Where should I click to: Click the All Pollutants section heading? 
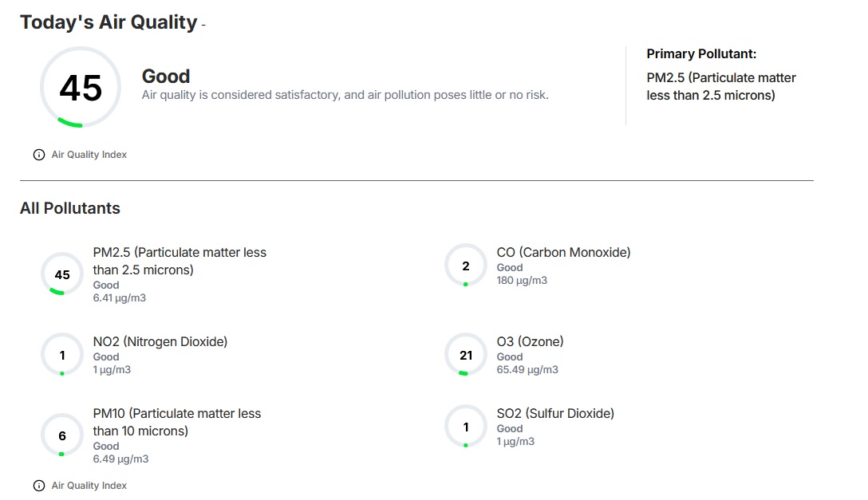[x=69, y=208]
